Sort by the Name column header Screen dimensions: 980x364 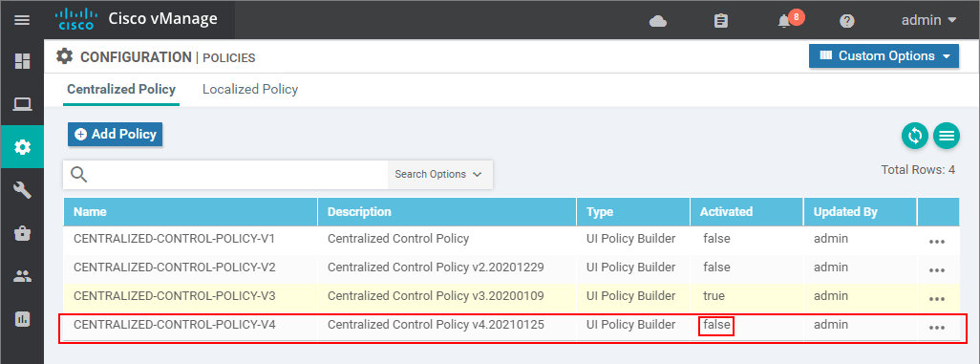coord(191,212)
